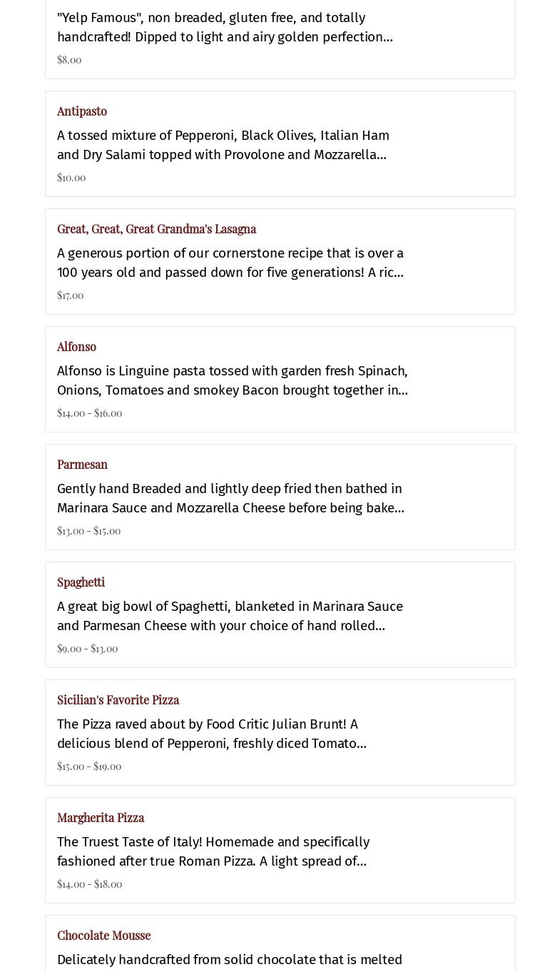Open the Parmesan menu item title
Screen dimensions: 560x972
(x=82, y=465)
